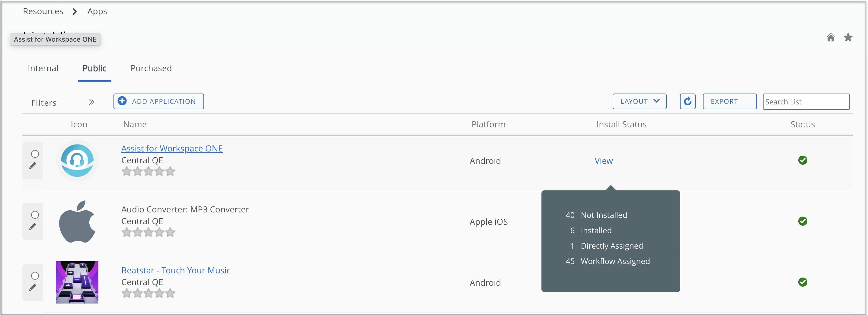Click the ADD APPLICATION button
Viewport: 868px width, 315px height.
[159, 101]
